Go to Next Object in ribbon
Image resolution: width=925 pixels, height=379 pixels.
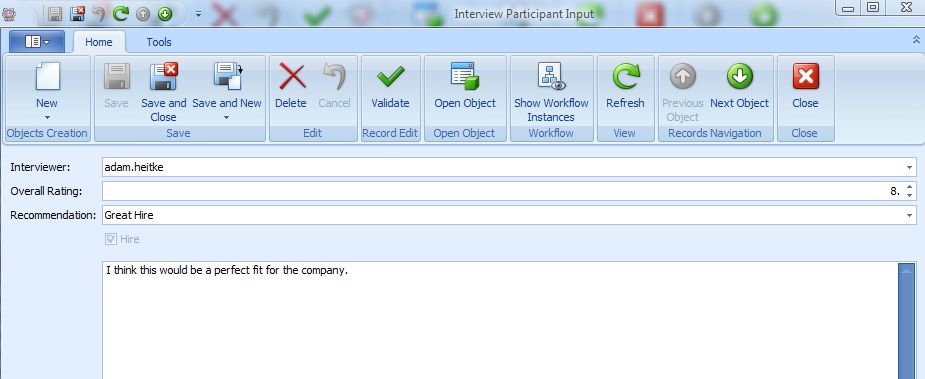pyautogui.click(x=739, y=86)
